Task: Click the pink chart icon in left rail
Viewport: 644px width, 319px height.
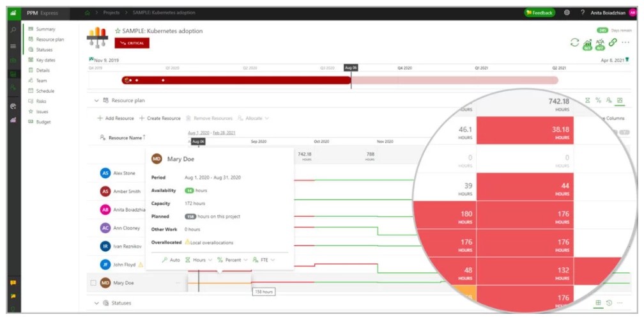Action: coord(13,120)
